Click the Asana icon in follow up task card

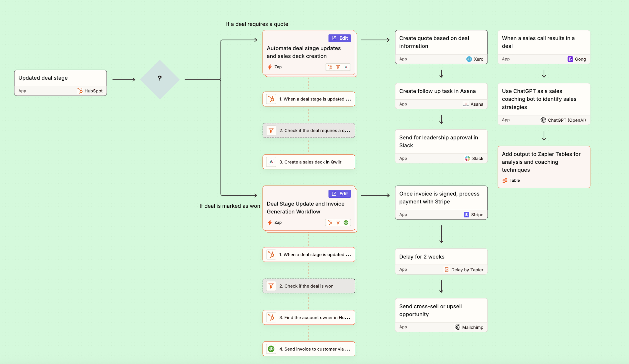[466, 104]
